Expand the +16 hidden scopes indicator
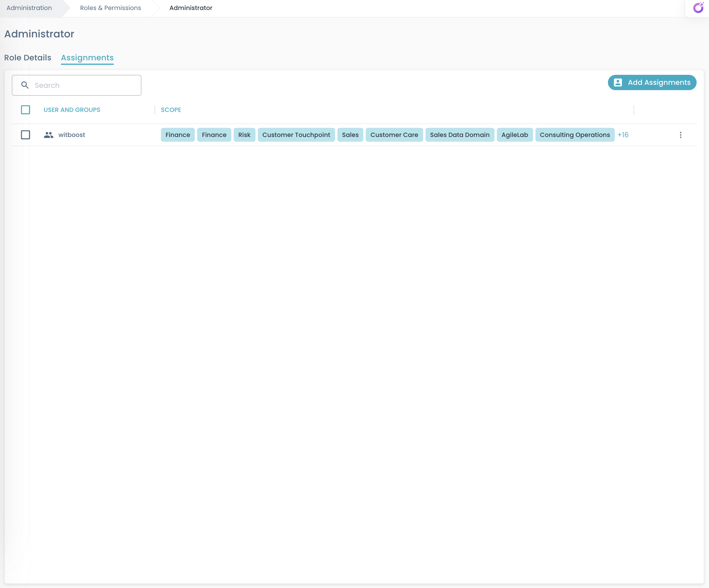Viewport: 709px width, 588px height. tap(623, 135)
